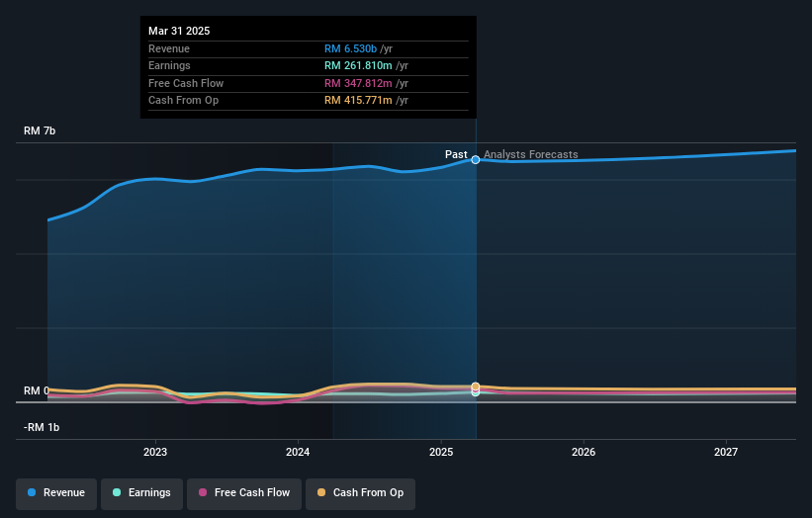The image size is (812, 518).
Task: Click the RM 261.810m earnings value
Action: click(x=358, y=65)
